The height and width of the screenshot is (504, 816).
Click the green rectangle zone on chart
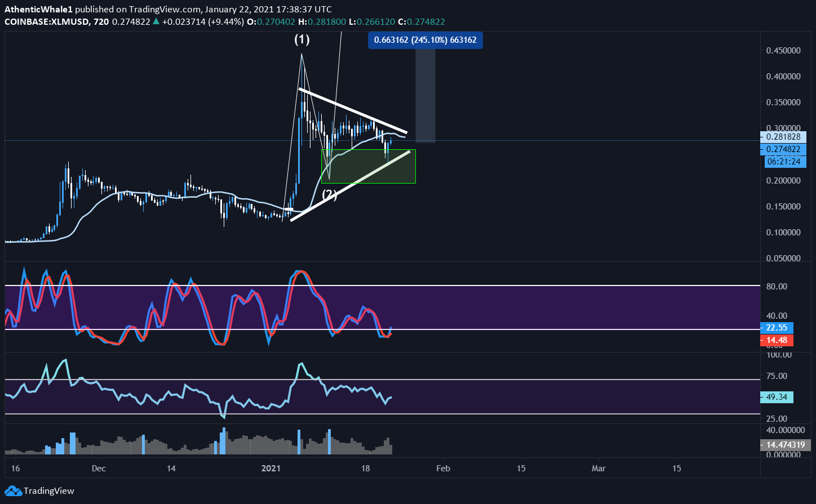[x=368, y=166]
